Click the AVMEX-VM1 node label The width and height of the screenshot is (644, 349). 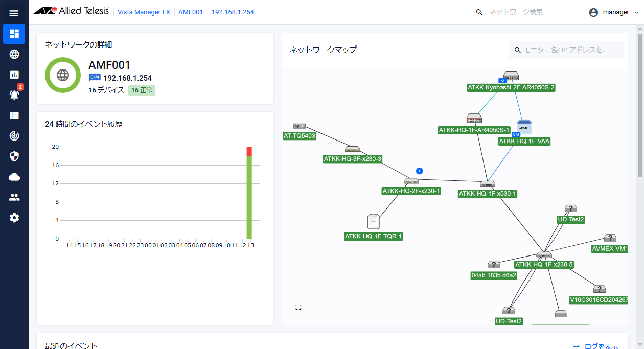point(610,249)
